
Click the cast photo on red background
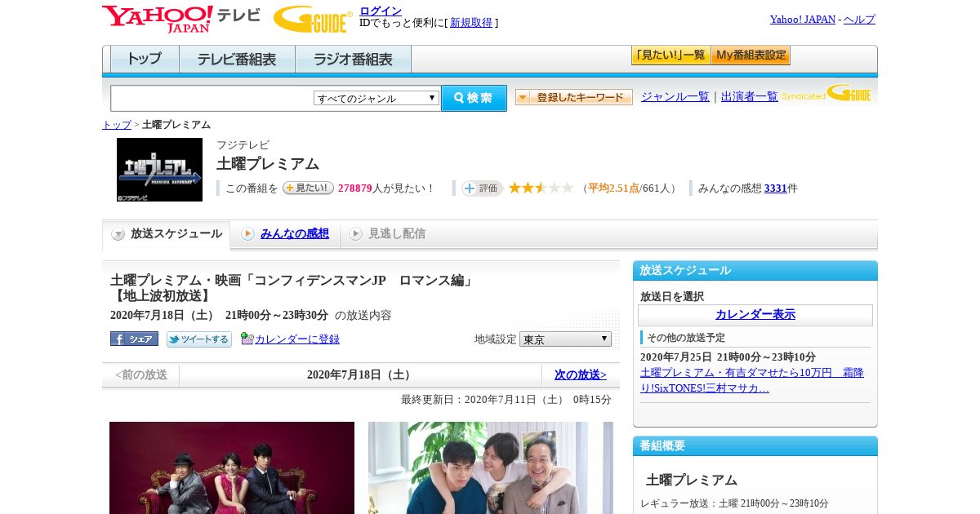pos(232,467)
